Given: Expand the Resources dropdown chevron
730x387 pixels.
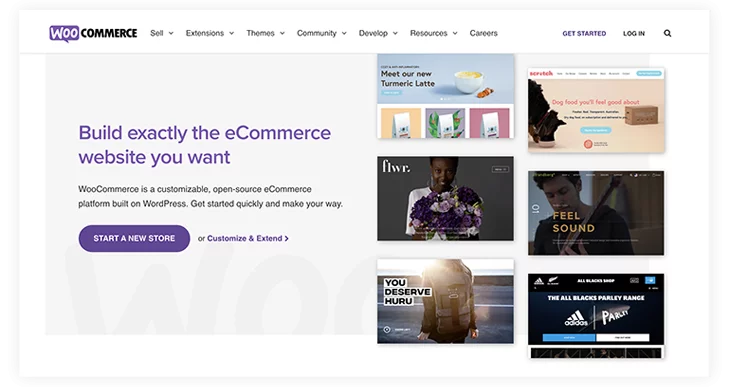Looking at the screenshot, I should point(455,34).
